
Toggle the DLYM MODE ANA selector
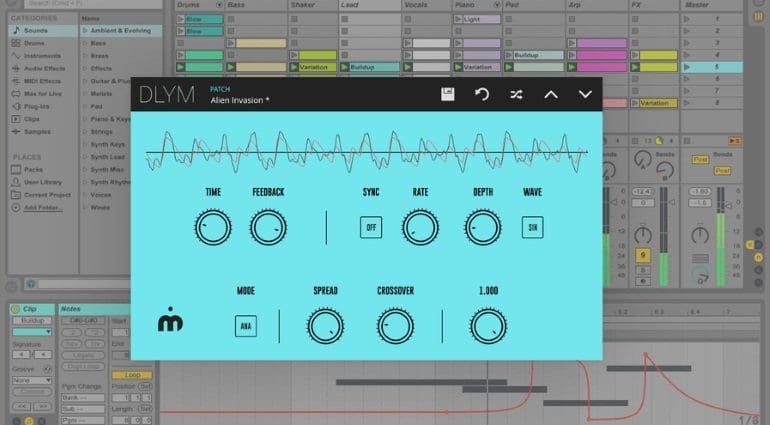click(x=246, y=326)
